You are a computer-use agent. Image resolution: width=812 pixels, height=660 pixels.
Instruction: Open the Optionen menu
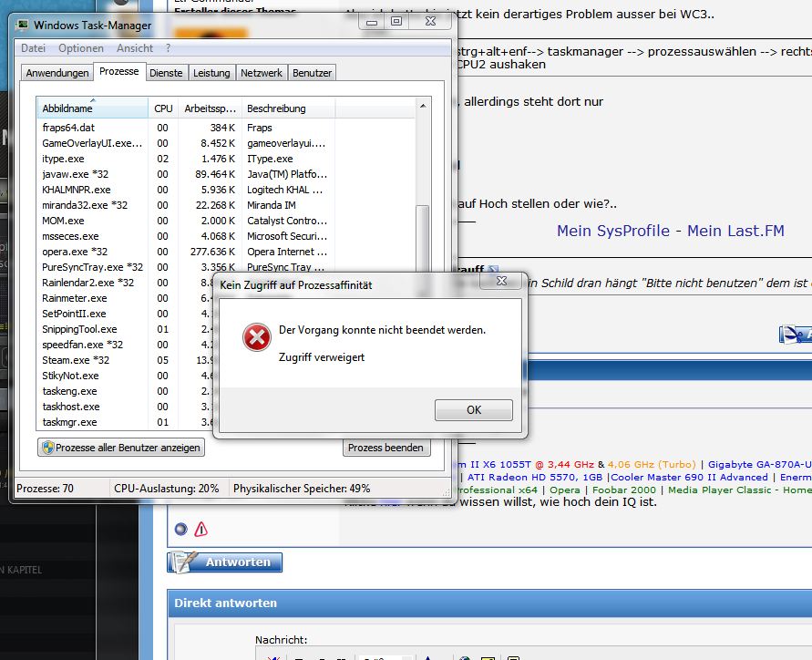81,48
